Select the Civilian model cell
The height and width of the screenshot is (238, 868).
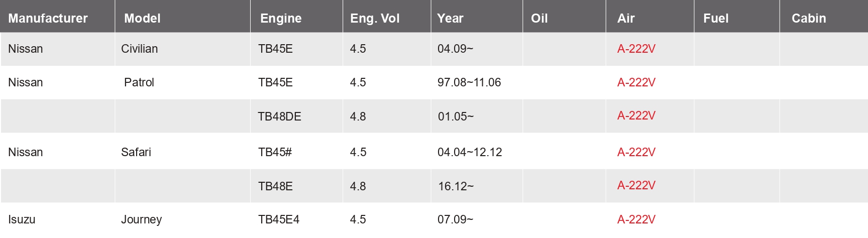coord(139,49)
